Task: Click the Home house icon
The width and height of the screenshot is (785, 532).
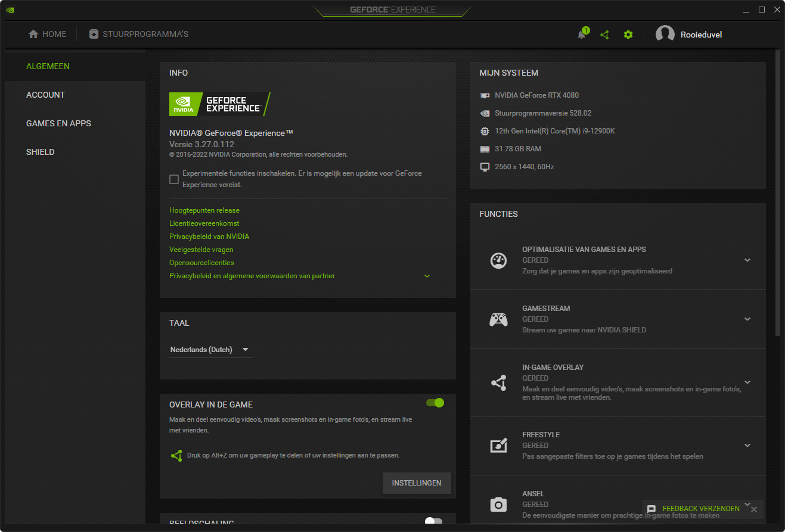Action: [x=33, y=34]
